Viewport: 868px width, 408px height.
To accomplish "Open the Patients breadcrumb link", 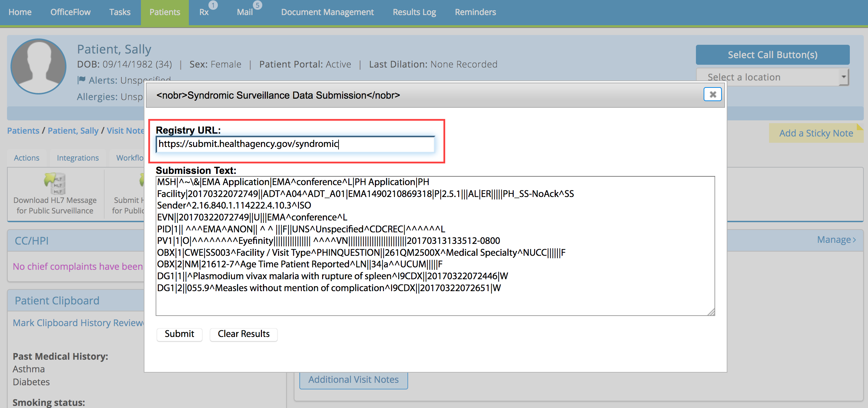I will pos(23,131).
